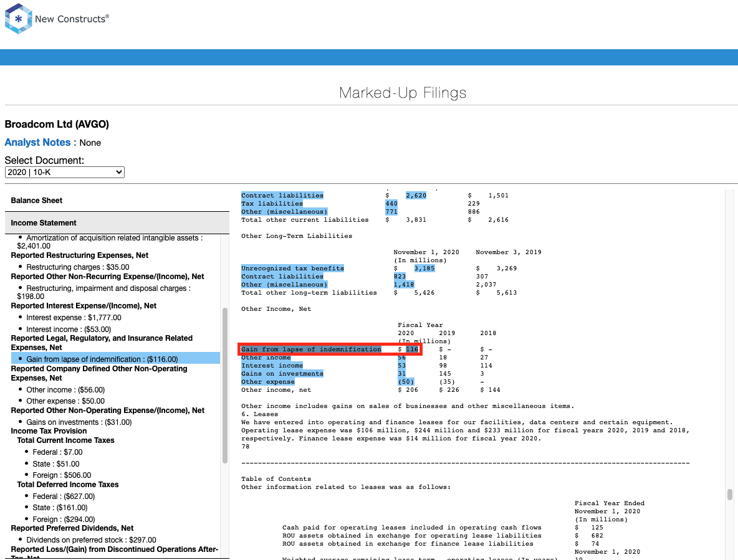Select deferred Foreign : ($294.00) item

[64, 519]
